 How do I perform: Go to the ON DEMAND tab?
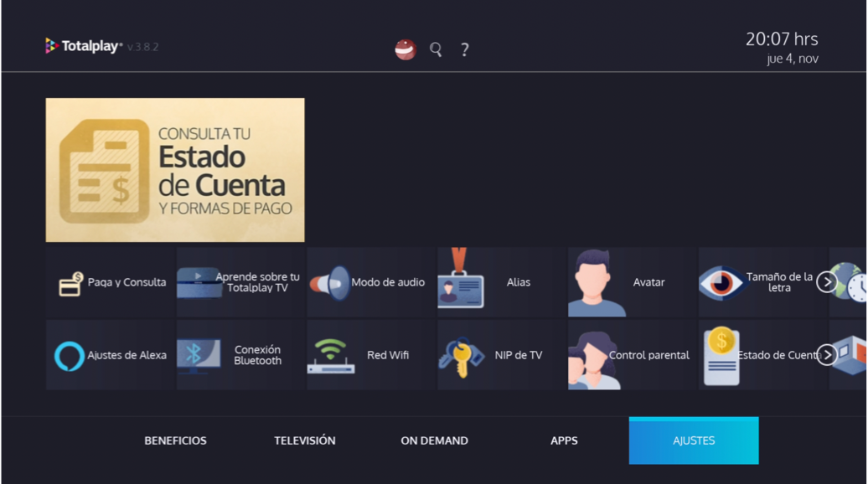tap(435, 440)
